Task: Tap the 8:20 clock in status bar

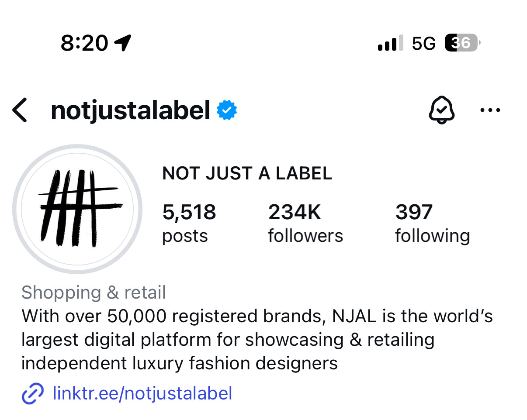Action: (84, 43)
